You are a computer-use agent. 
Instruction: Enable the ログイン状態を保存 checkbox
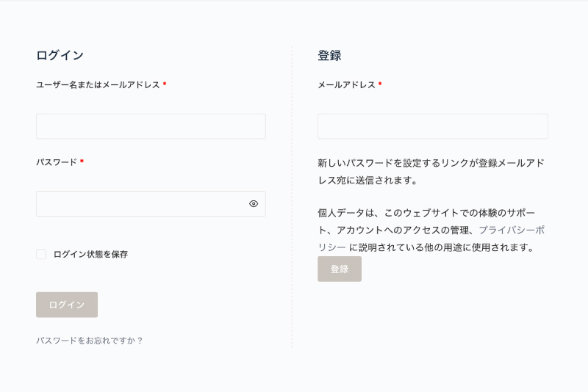pos(41,254)
